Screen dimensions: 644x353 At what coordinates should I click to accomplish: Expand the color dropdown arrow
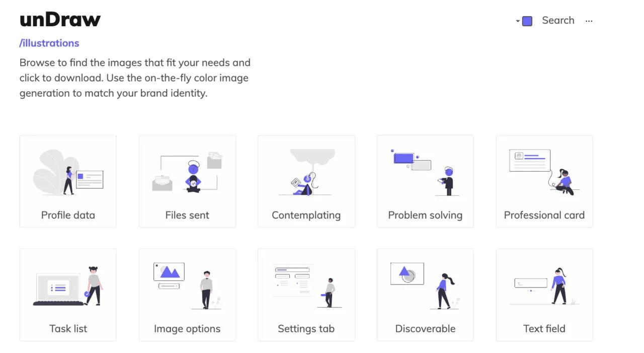point(518,21)
